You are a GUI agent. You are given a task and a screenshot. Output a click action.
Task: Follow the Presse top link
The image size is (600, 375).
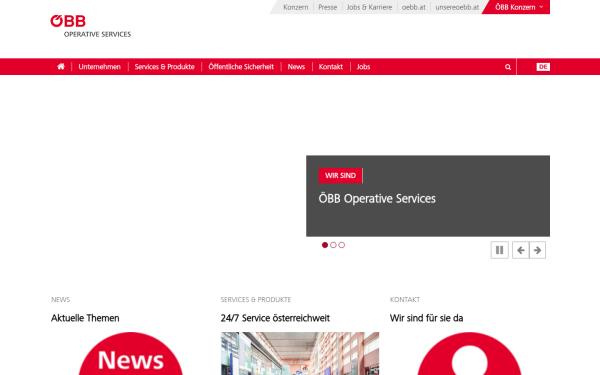click(x=328, y=7)
